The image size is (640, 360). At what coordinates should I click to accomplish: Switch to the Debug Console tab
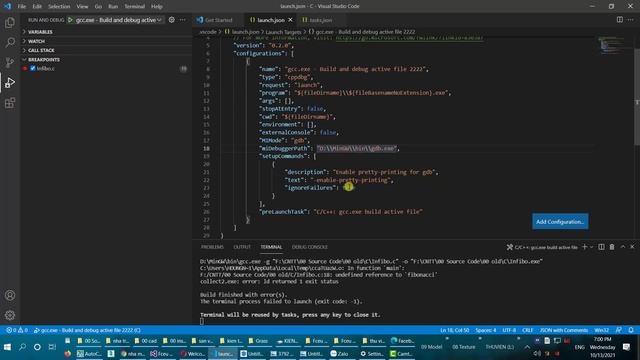310,247
